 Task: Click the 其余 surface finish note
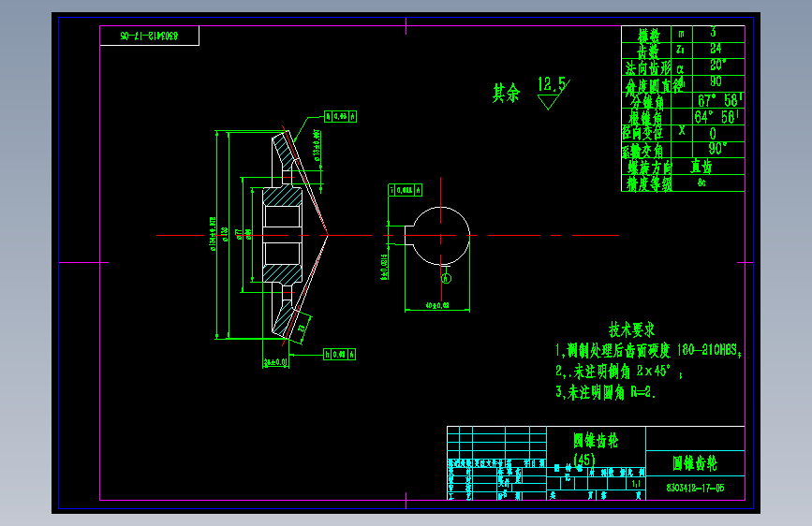click(x=506, y=94)
